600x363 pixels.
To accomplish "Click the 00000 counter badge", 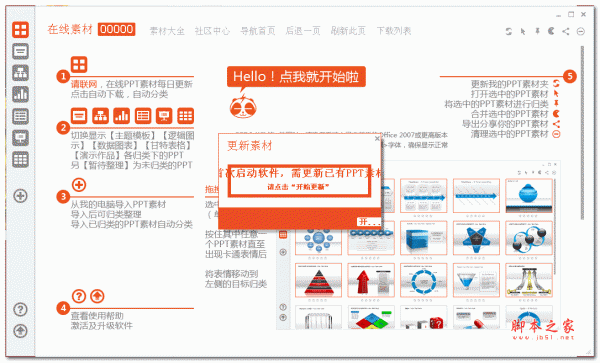I will click(117, 29).
